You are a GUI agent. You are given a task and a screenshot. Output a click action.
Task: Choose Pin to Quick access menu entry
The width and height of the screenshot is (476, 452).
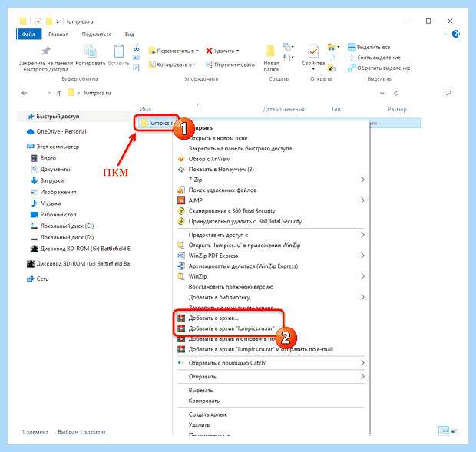240,149
